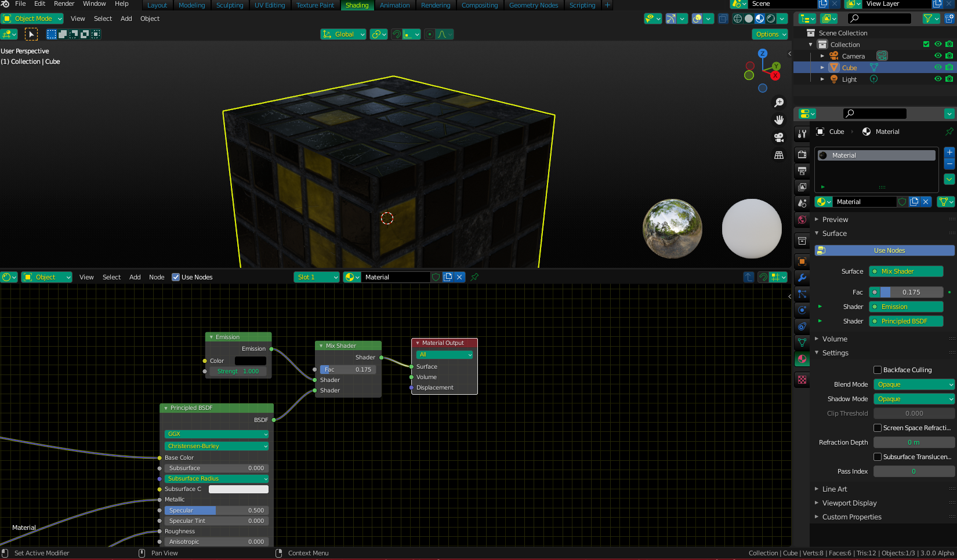Open the Physics properties tab
This screenshot has height=560, width=957.
pyautogui.click(x=802, y=310)
